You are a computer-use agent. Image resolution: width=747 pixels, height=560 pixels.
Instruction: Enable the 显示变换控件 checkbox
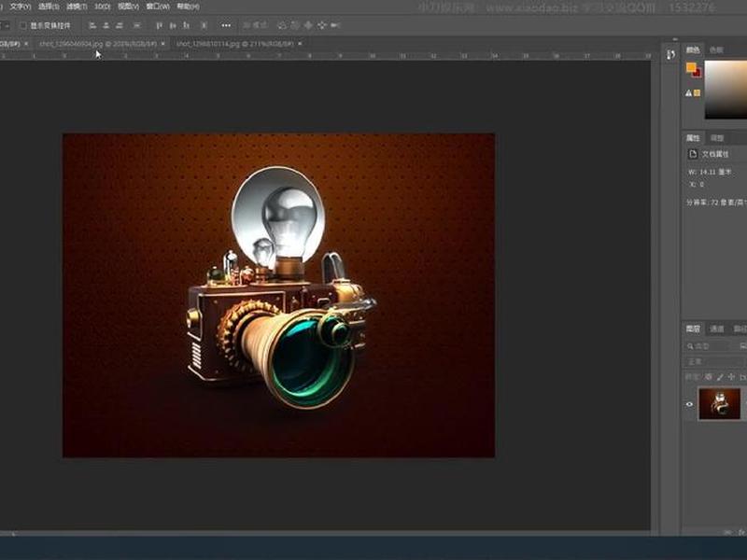pyautogui.click(x=23, y=26)
